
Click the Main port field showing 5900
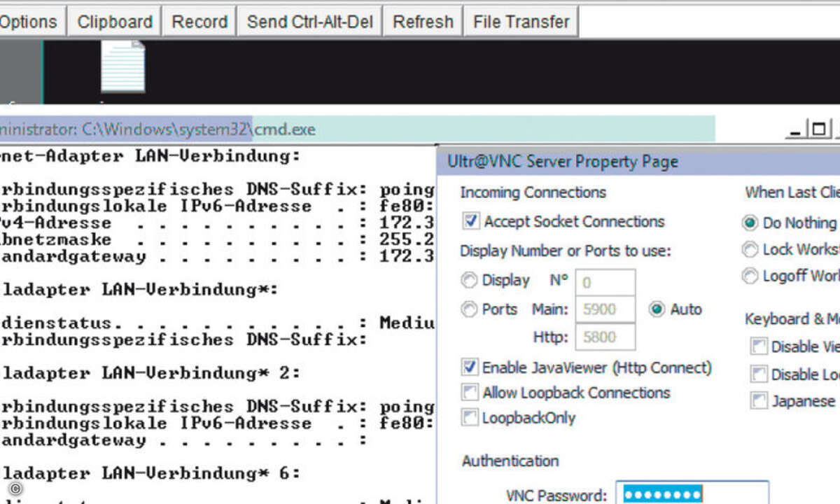605,309
